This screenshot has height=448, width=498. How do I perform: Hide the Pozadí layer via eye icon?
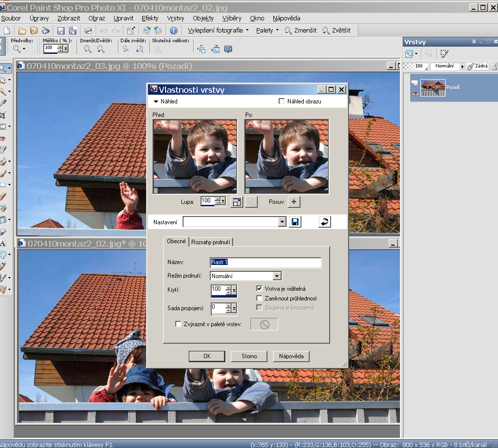coord(415,93)
